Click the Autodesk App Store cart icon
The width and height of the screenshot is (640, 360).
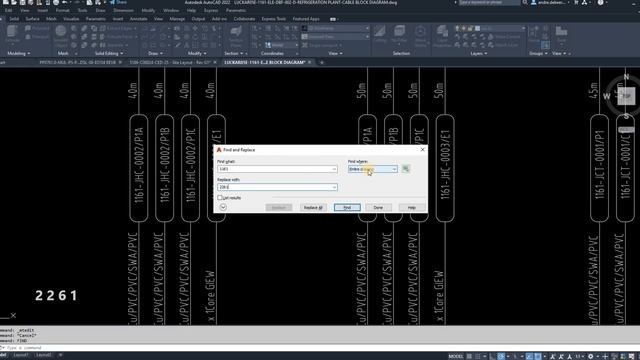576,2
